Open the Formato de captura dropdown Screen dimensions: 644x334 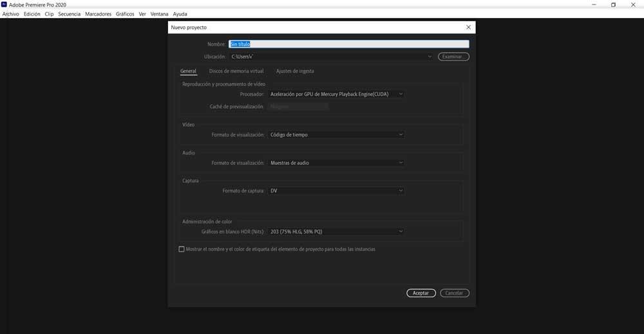click(336, 190)
